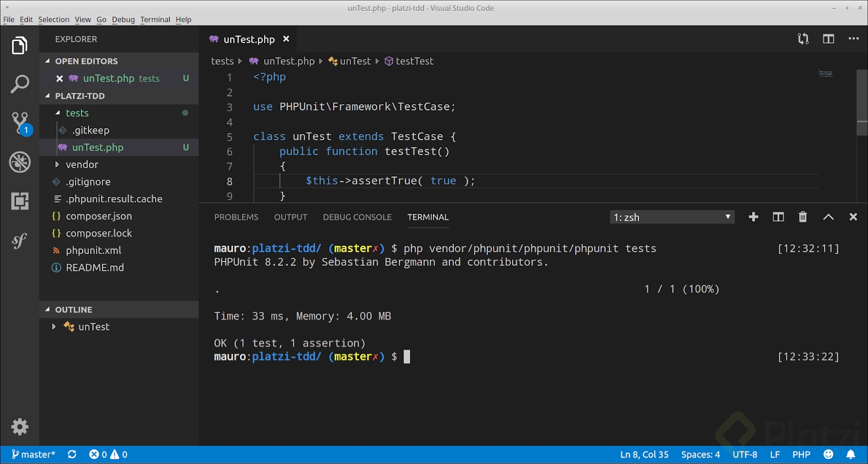Viewport: 868px width, 464px height.
Task: Split the terminal panel
Action: point(778,217)
